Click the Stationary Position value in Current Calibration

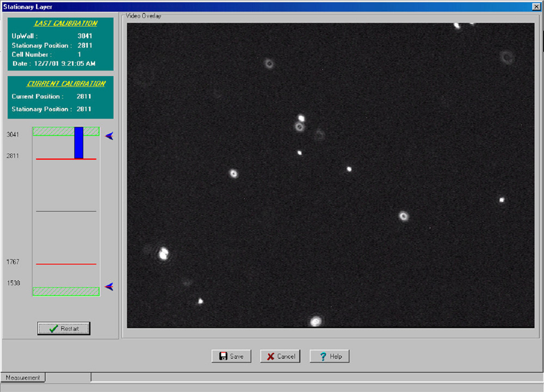click(84, 109)
